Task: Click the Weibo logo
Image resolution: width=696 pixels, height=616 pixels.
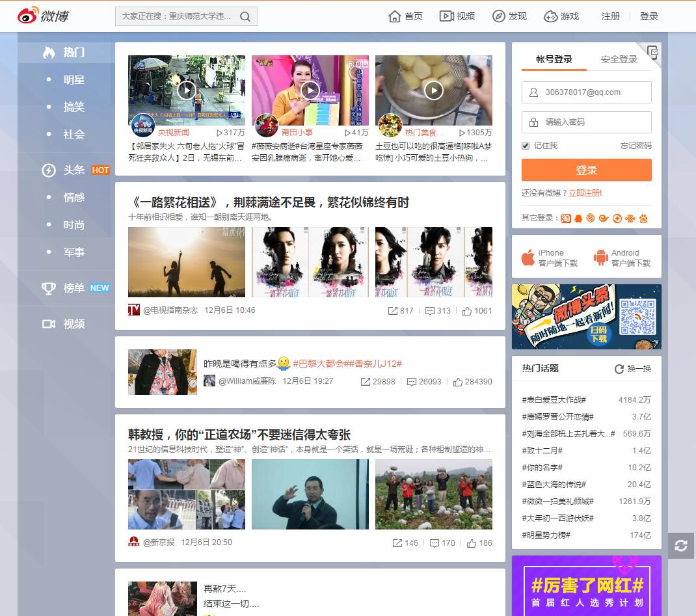Action: [43, 16]
